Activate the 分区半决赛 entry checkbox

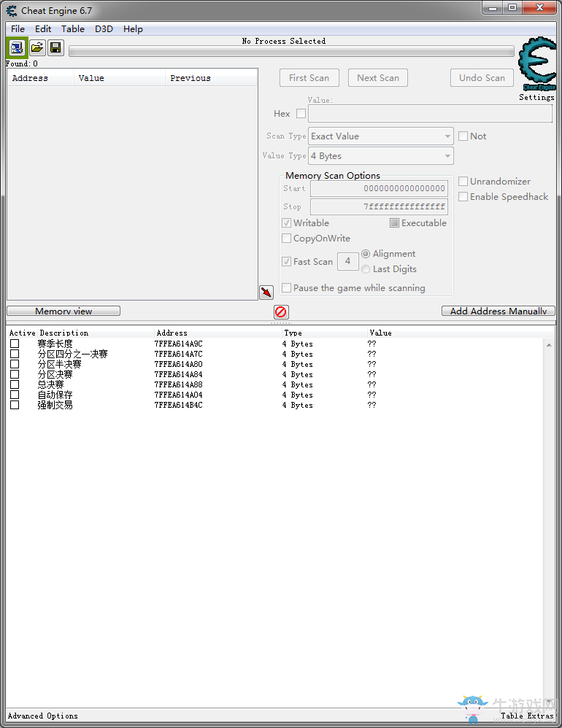pos(15,364)
